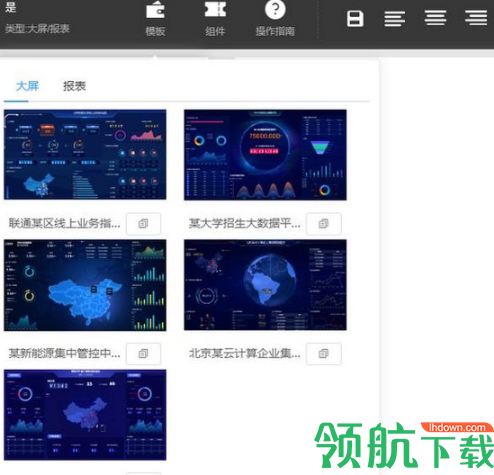
Task: Select the fifth dashboard thumbnail below 某新能源
Action: pyautogui.click(x=85, y=415)
